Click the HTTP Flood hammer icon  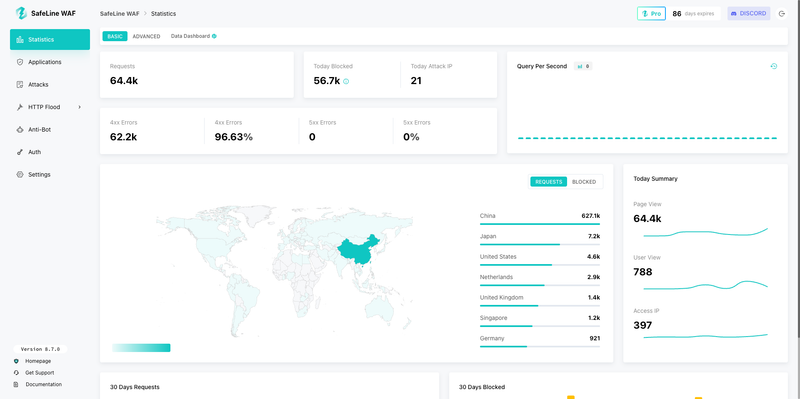tap(20, 107)
